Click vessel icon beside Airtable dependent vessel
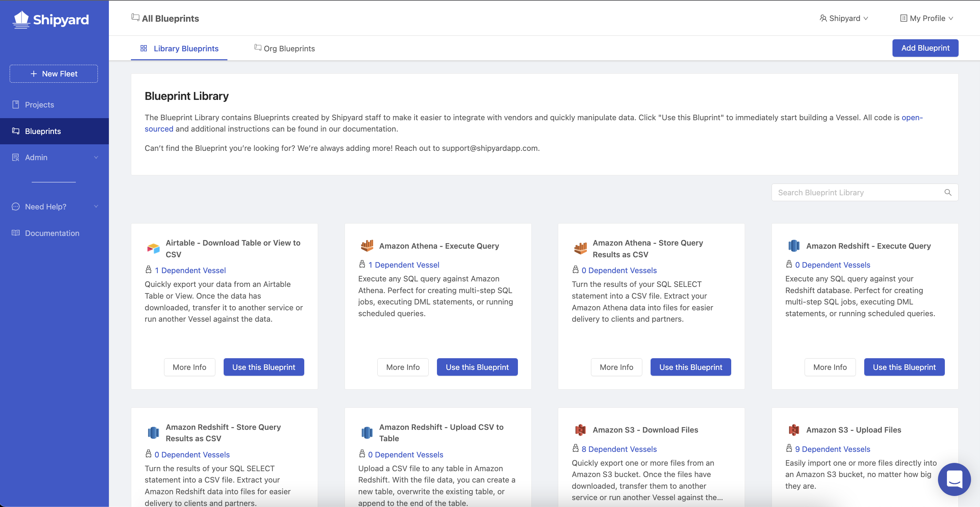 (149, 270)
